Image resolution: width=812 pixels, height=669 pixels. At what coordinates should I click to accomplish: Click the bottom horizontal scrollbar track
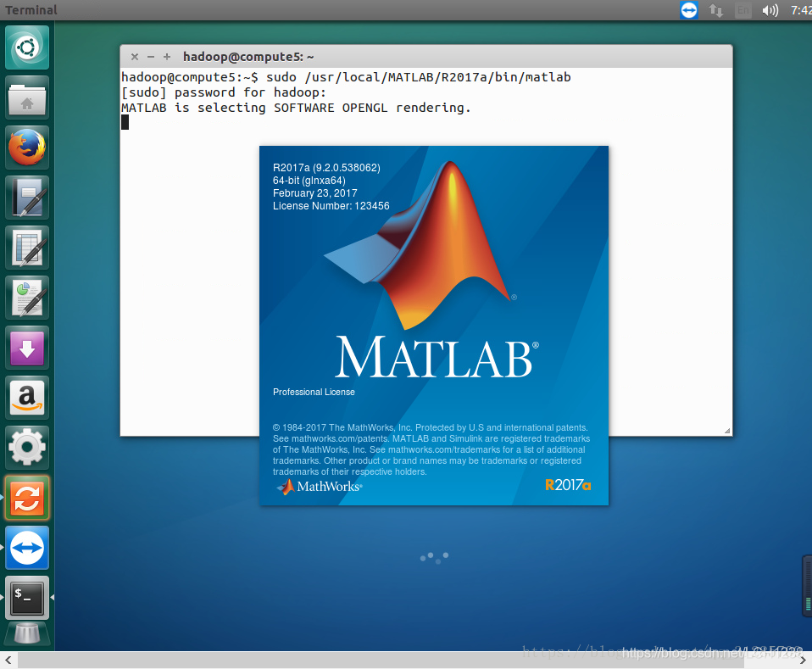pos(381,661)
